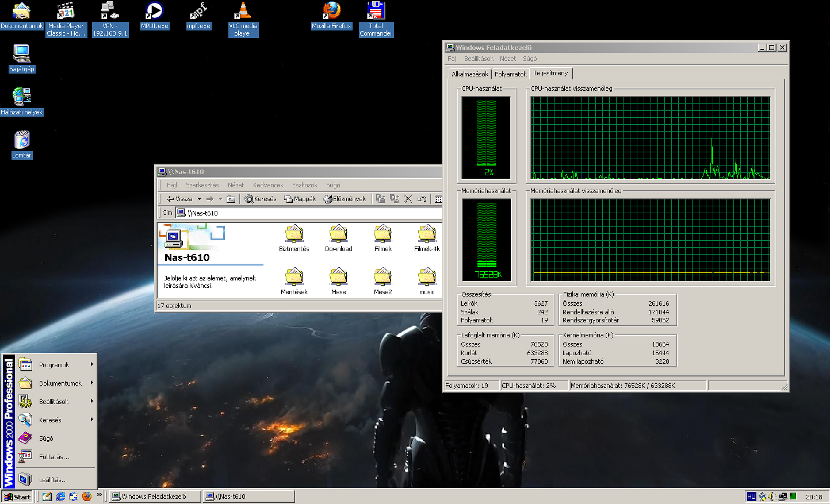Open the Eszközök menu in Explorer
830x504 pixels.
pos(304,185)
